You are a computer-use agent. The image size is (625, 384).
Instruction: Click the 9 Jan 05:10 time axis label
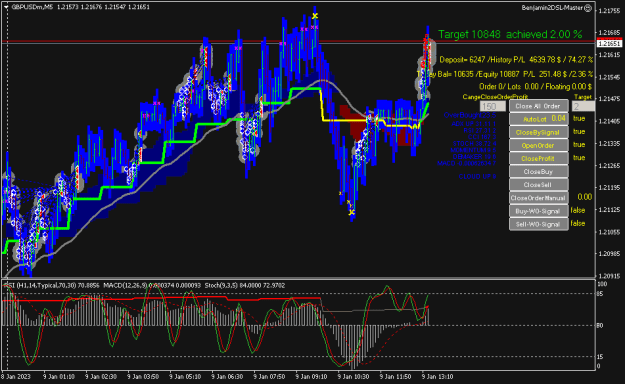click(x=185, y=376)
